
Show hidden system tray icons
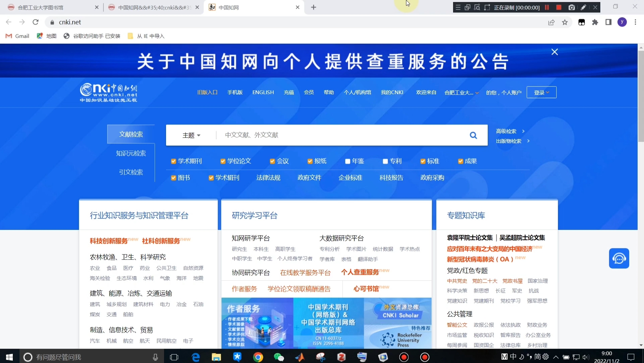556,357
